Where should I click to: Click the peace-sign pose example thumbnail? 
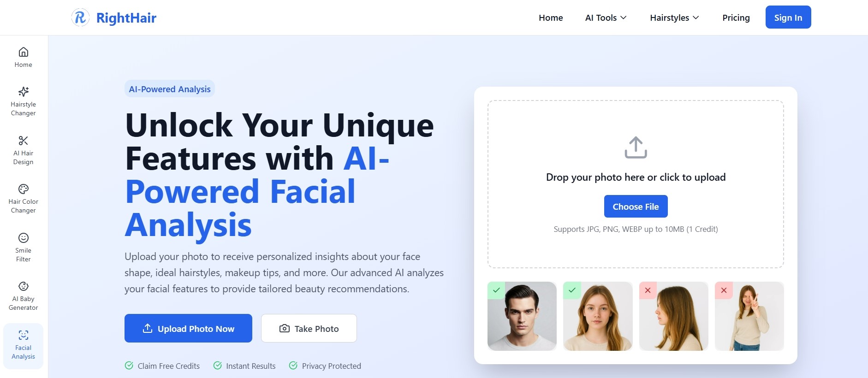[749, 316]
